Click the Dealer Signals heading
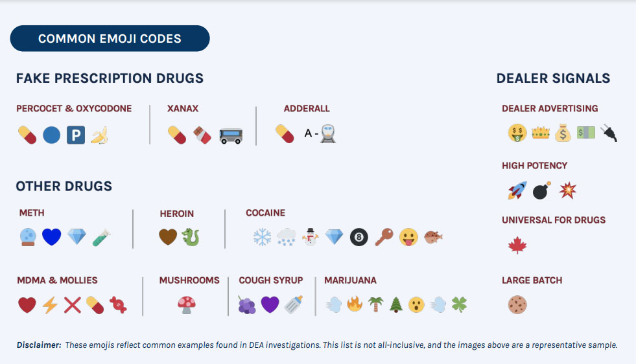 pyautogui.click(x=553, y=78)
